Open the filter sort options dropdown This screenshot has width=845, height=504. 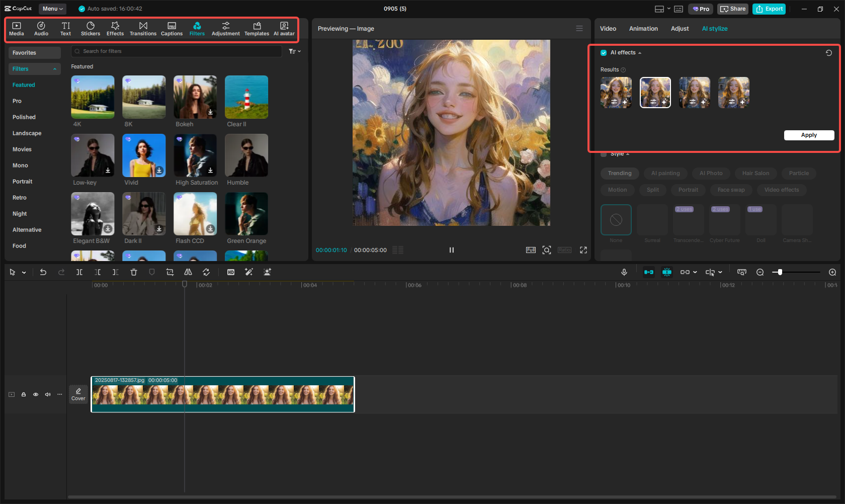pyautogui.click(x=295, y=51)
